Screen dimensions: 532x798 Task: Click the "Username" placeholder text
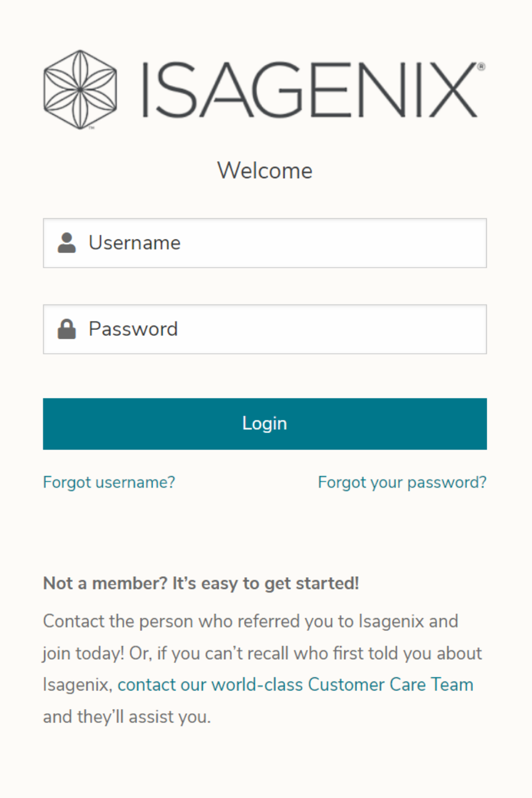click(135, 243)
